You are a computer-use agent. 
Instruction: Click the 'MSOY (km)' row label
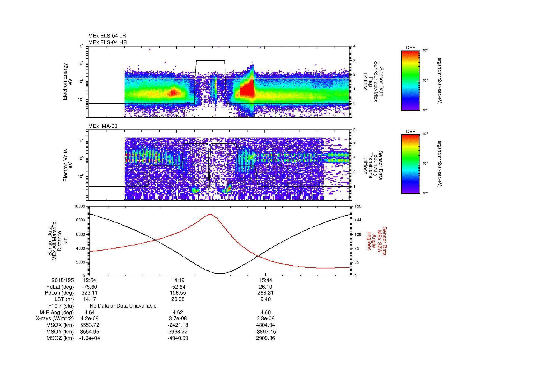click(x=60, y=332)
